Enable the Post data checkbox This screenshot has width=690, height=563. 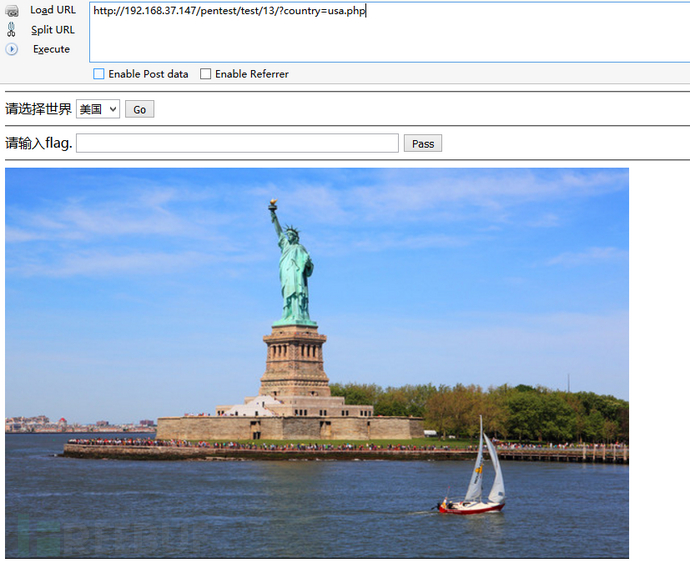[99, 74]
